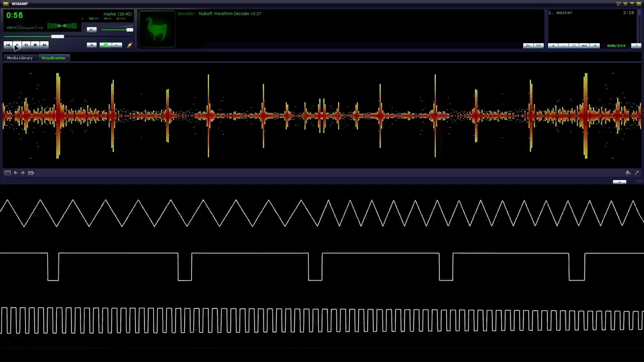Click the visualization plugin icon
Image resolution: width=644 pixels, height=362 pixels.
click(x=628, y=173)
